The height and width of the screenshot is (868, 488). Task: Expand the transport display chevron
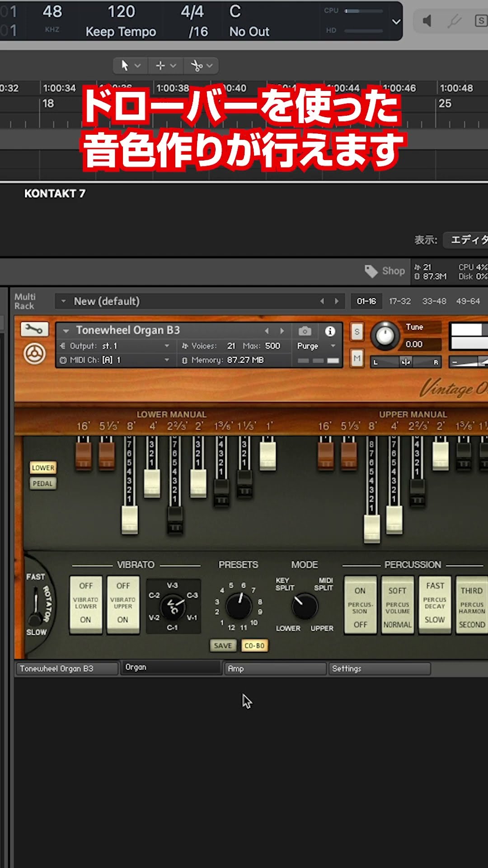tap(396, 22)
